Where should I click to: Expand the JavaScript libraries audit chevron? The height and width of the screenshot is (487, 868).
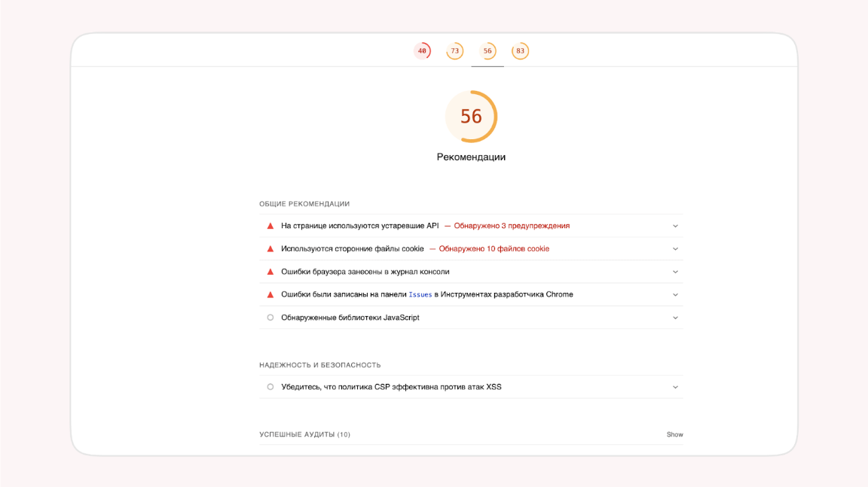tap(676, 318)
